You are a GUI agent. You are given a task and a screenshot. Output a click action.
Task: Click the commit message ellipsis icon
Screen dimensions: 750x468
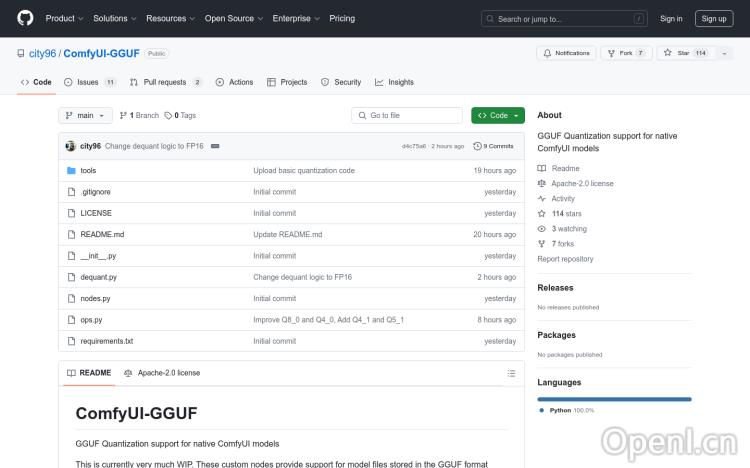(215, 146)
